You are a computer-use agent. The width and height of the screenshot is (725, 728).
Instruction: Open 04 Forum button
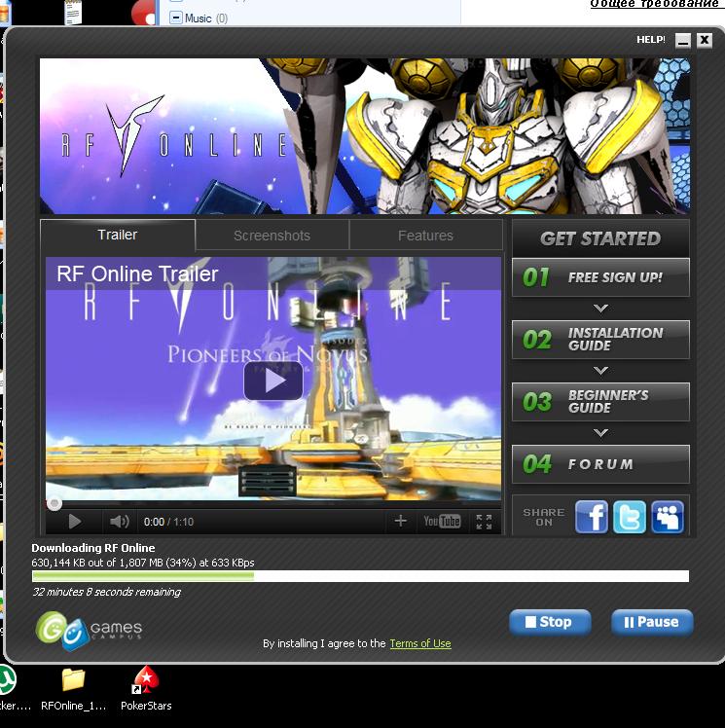tap(600, 464)
